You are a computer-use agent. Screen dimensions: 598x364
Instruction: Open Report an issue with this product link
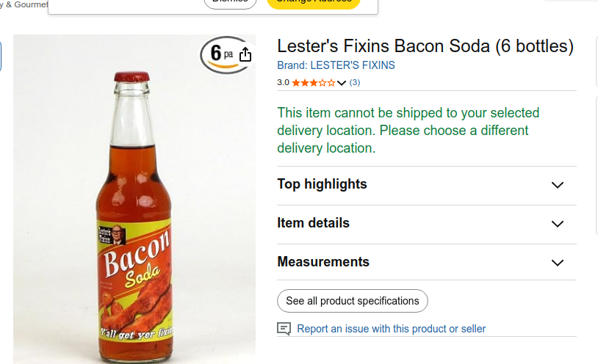coord(391,329)
